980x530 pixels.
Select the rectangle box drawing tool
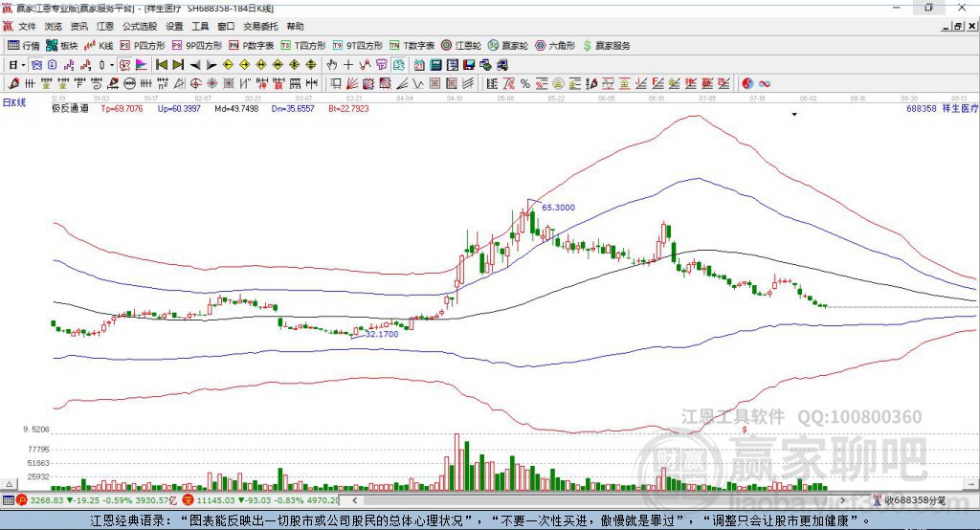336,84
